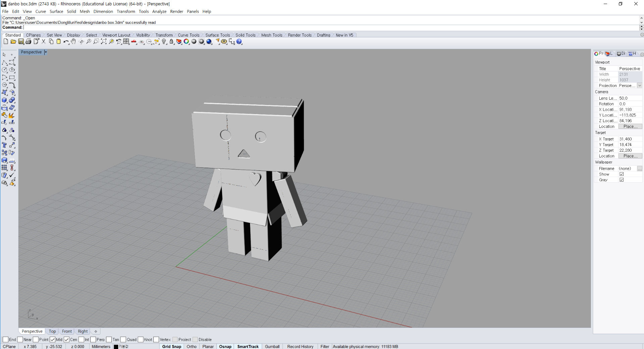Open the Layers icon in the Standard toolbar
This screenshot has width=644, height=349.
click(179, 42)
